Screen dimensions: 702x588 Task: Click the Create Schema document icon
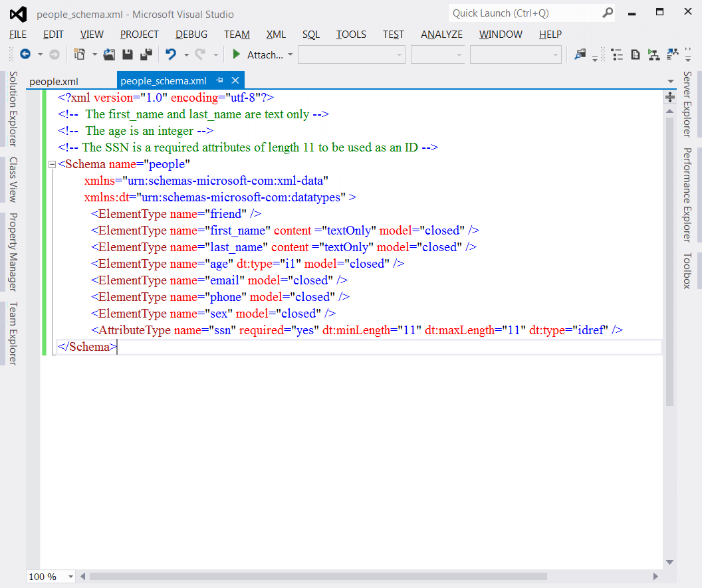click(x=636, y=54)
